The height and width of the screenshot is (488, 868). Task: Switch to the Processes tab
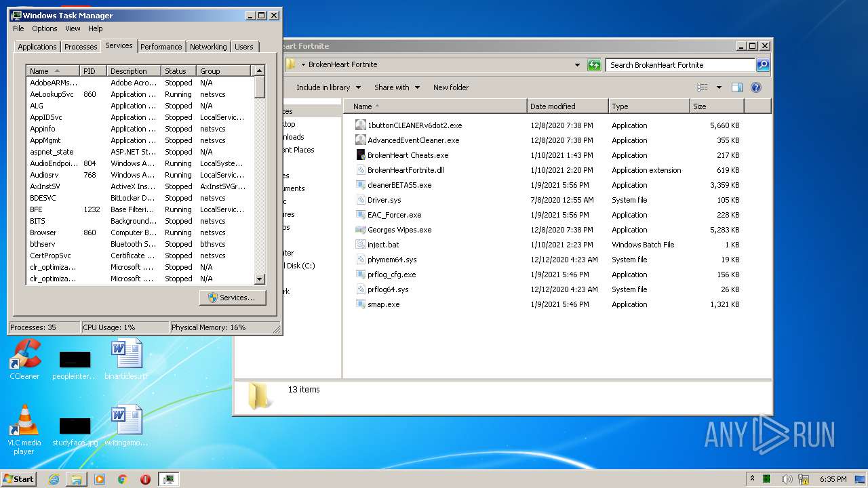(x=81, y=47)
